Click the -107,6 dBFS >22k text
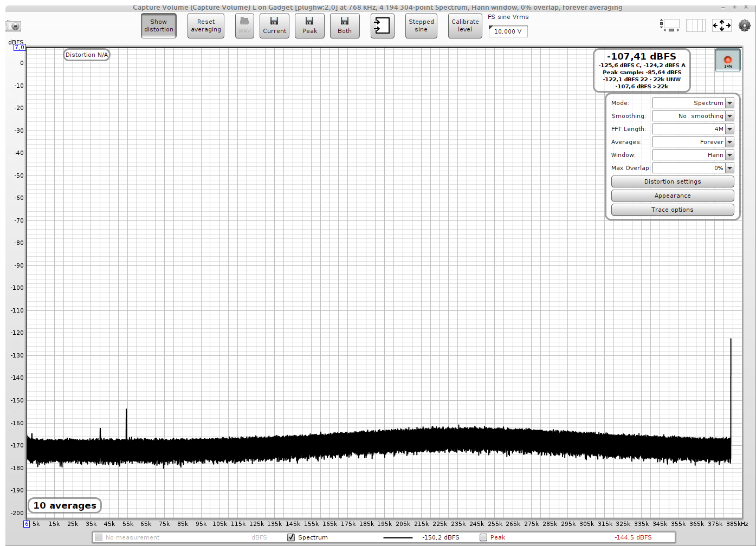Screen dimensions: 756x546 point(642,86)
